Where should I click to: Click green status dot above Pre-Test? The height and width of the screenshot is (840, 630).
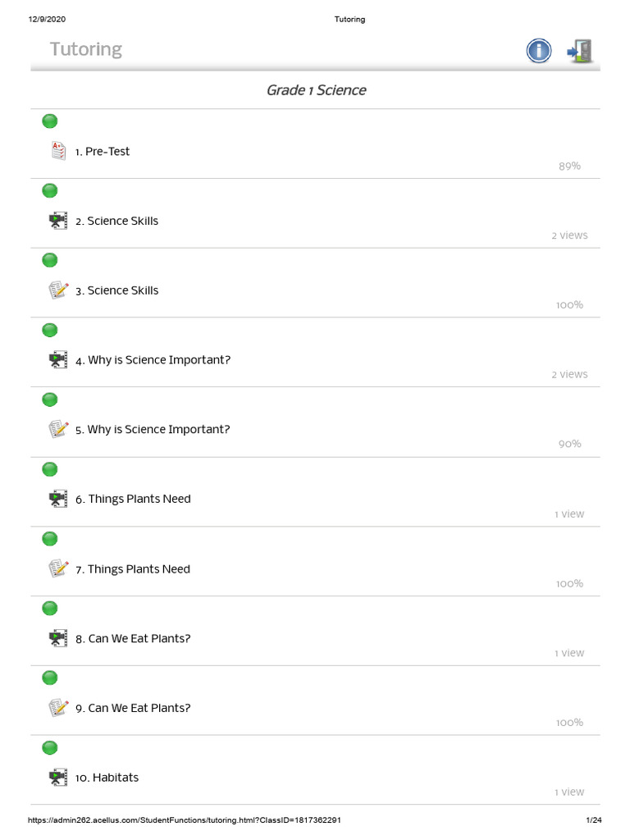50,121
